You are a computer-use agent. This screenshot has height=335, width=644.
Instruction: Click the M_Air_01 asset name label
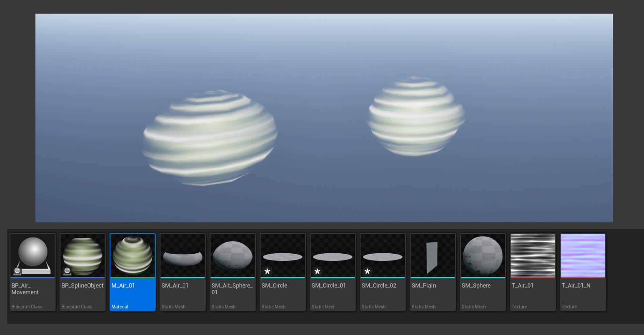123,286
